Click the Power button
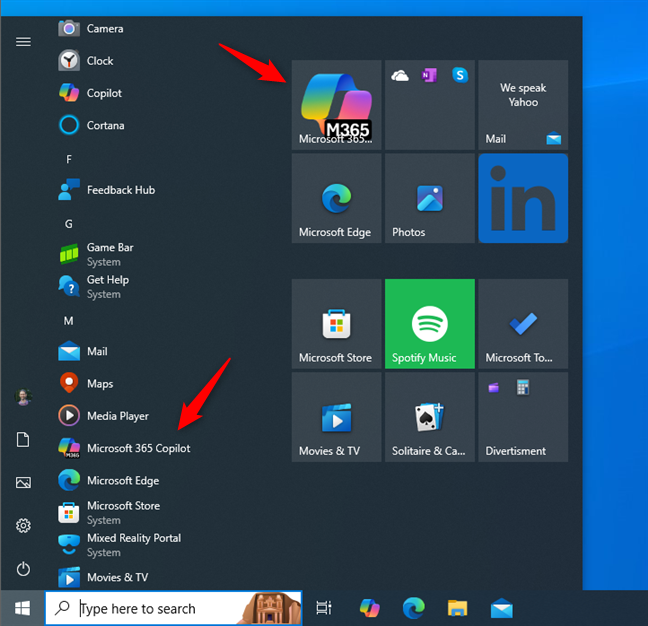Image resolution: width=648 pixels, height=626 pixels. (23, 569)
